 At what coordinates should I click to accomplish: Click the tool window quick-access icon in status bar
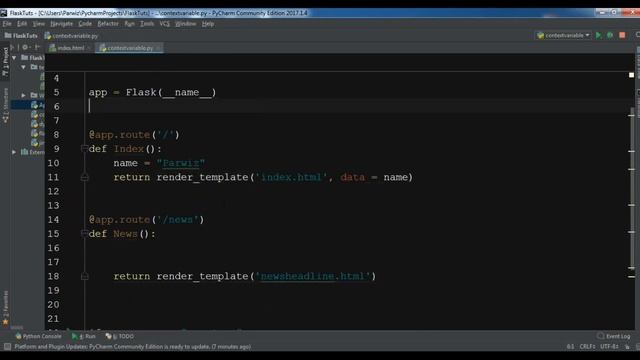click(7, 347)
